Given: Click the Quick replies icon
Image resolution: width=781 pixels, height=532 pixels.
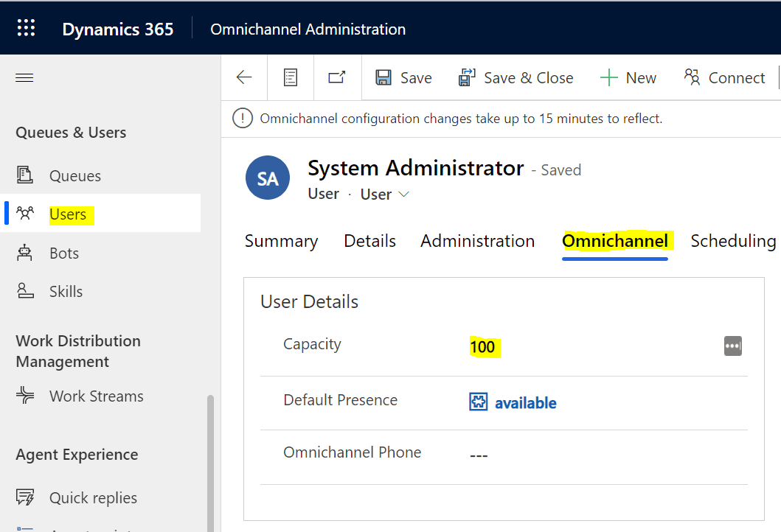Looking at the screenshot, I should pos(25,497).
